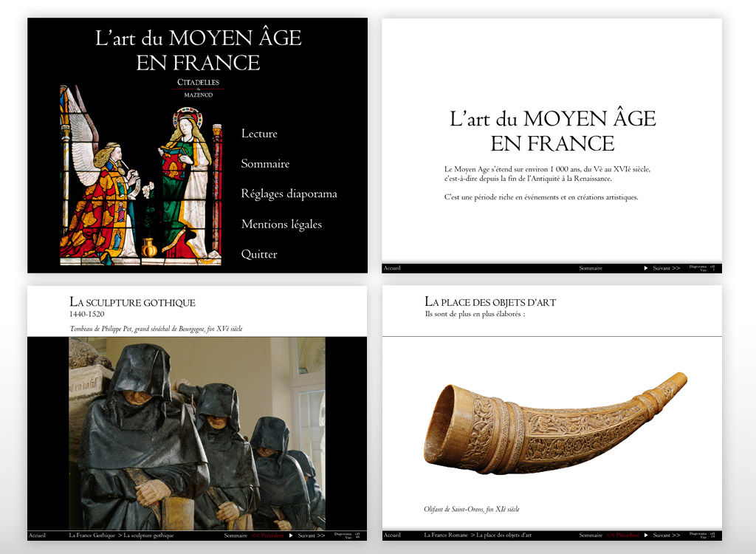
Task: Click Suivant >> on the objets d'art slide
Action: coord(667,536)
